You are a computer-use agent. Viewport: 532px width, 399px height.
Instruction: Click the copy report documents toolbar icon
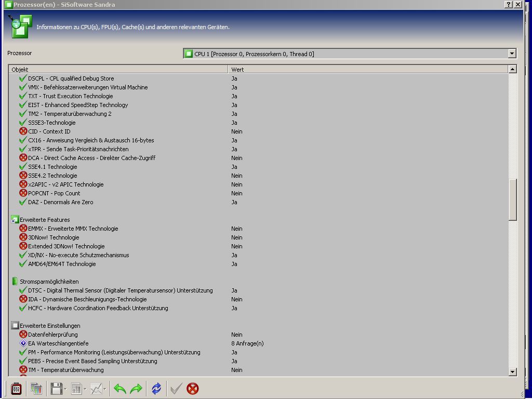pyautogui.click(x=36, y=389)
